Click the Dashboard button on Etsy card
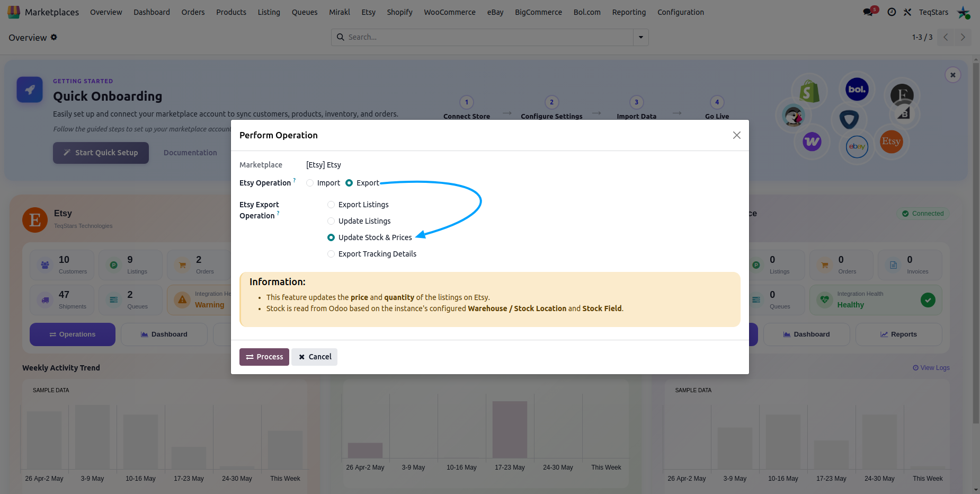 pyautogui.click(x=164, y=334)
